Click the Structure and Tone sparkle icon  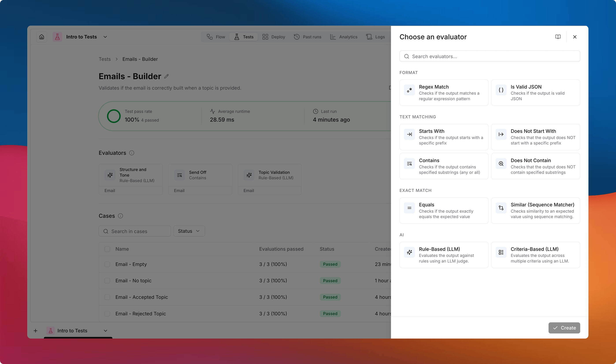110,175
